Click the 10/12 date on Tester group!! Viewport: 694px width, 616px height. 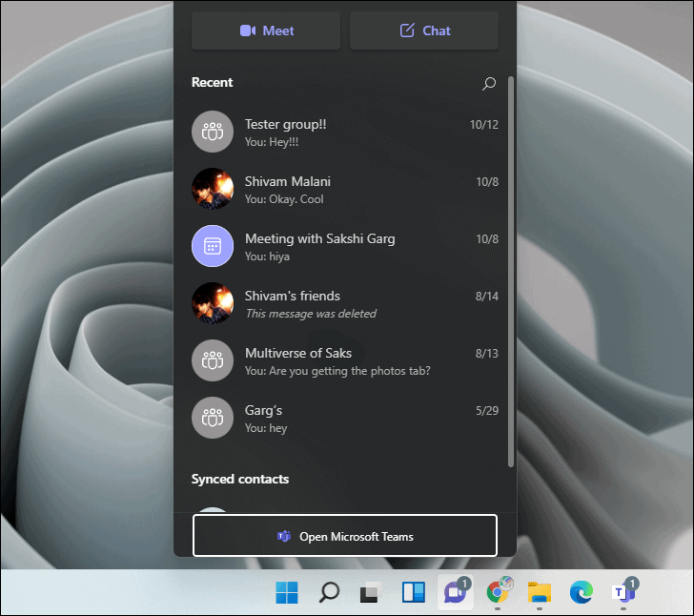[483, 125]
